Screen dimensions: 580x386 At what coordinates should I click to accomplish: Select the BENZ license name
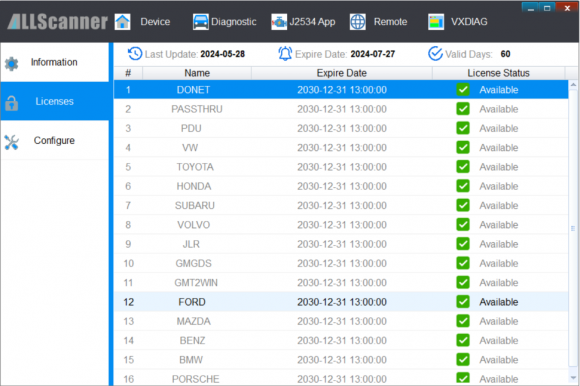click(x=192, y=340)
